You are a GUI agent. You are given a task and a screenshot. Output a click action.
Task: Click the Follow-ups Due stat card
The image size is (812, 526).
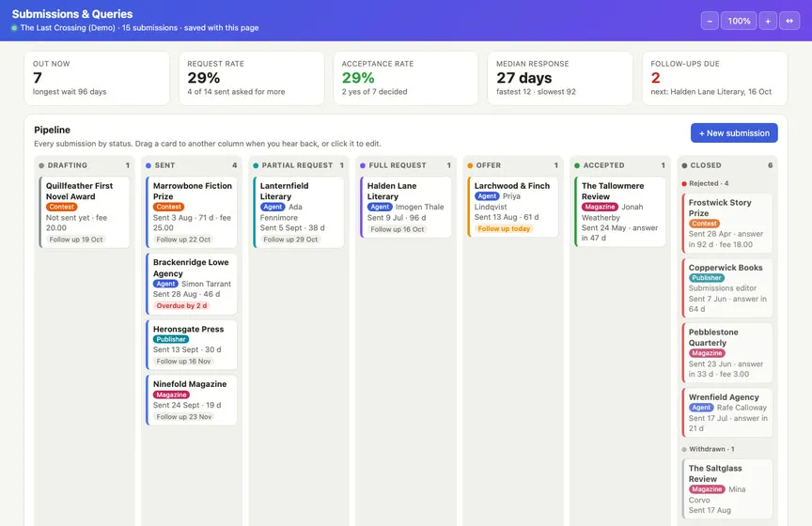tap(715, 78)
